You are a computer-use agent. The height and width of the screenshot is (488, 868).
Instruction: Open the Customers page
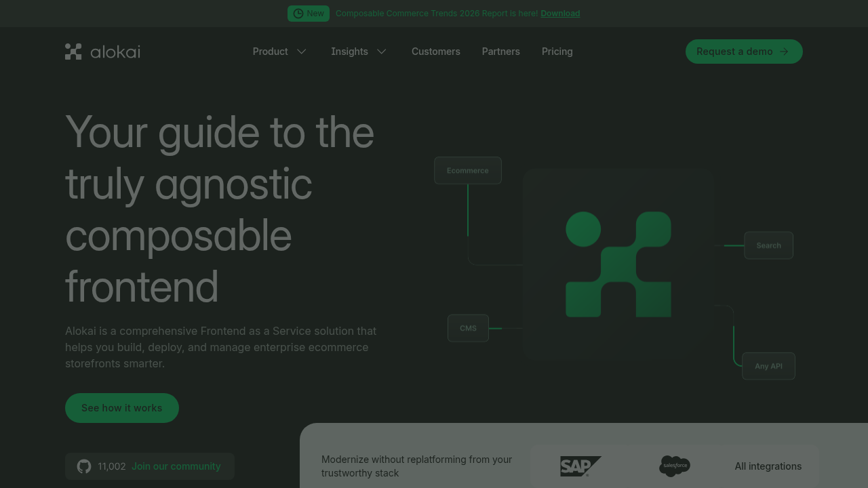coord(436,52)
